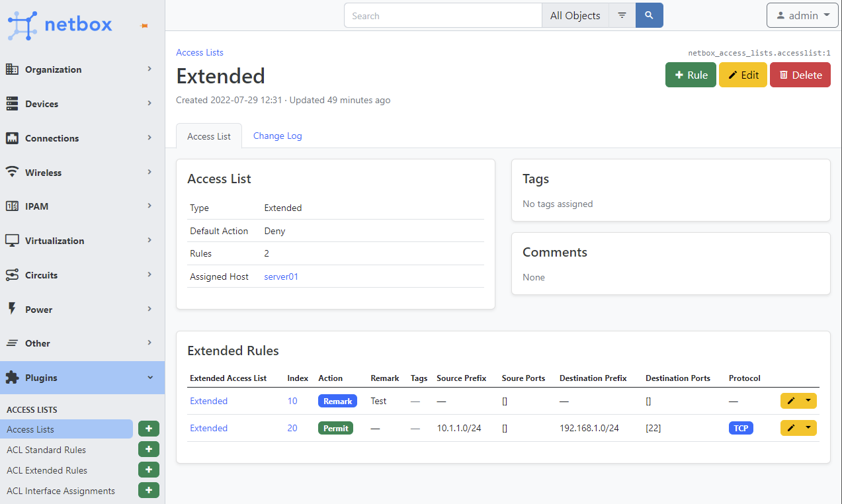This screenshot has height=504, width=842.
Task: Open the Power section icon
Action: [11, 309]
